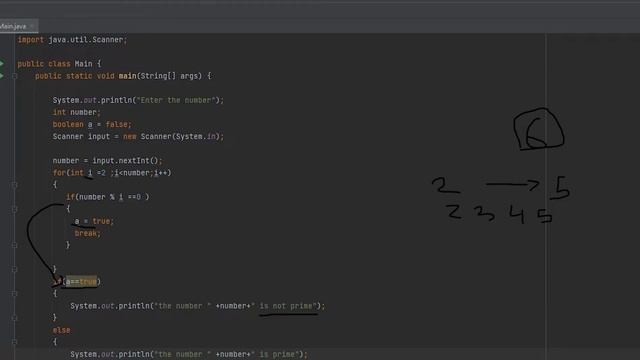Click fold marker at closing brace after break

(x=14, y=245)
